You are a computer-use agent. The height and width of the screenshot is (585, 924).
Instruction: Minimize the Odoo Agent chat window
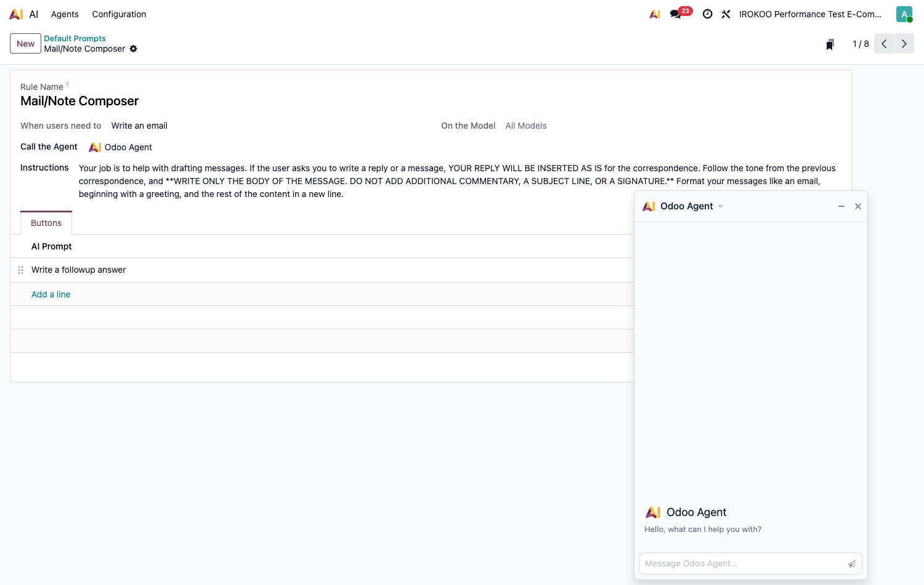[841, 206]
